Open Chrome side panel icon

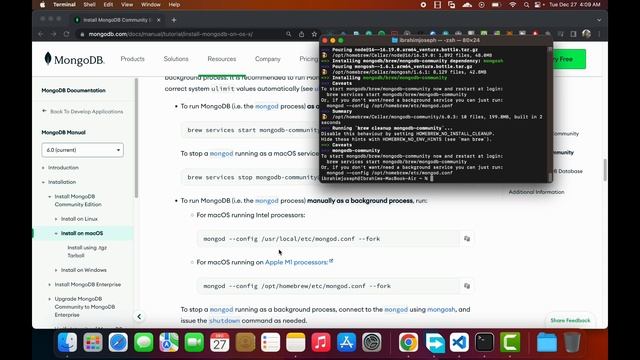coord(573,34)
